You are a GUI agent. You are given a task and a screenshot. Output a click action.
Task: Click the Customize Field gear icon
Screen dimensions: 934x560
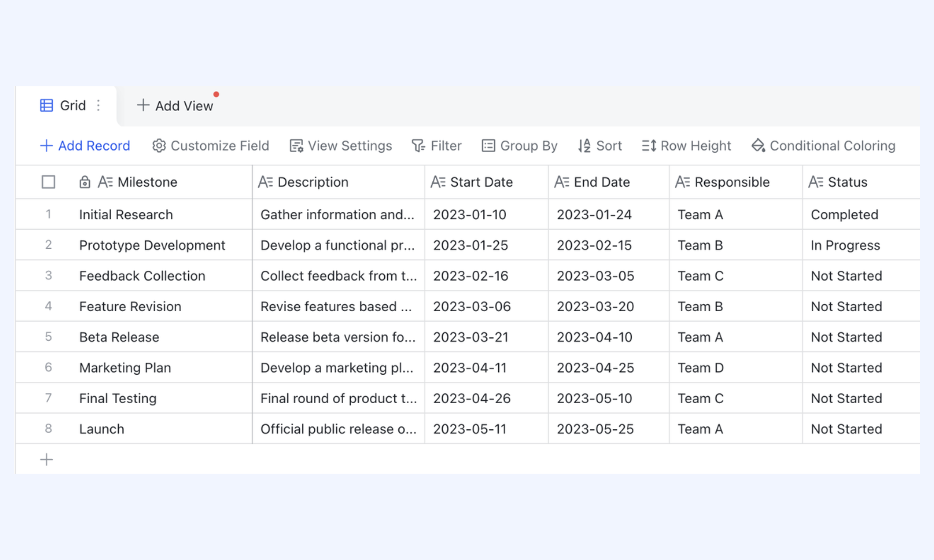coord(159,146)
